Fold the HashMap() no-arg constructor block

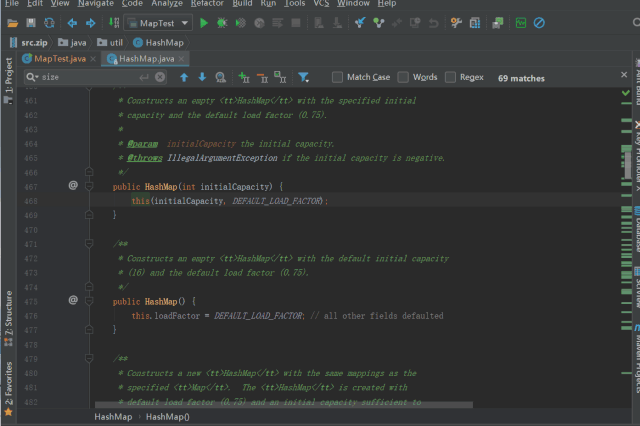(x=89, y=300)
